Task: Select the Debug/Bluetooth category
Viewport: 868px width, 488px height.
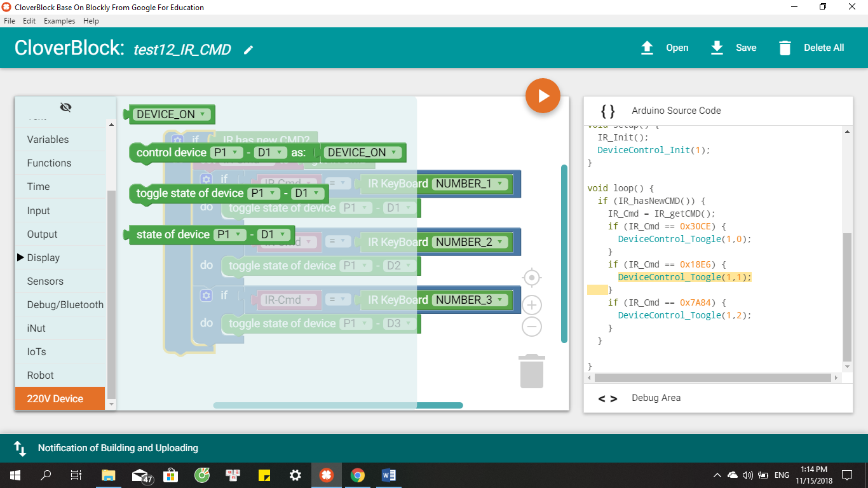Action: (x=60, y=305)
